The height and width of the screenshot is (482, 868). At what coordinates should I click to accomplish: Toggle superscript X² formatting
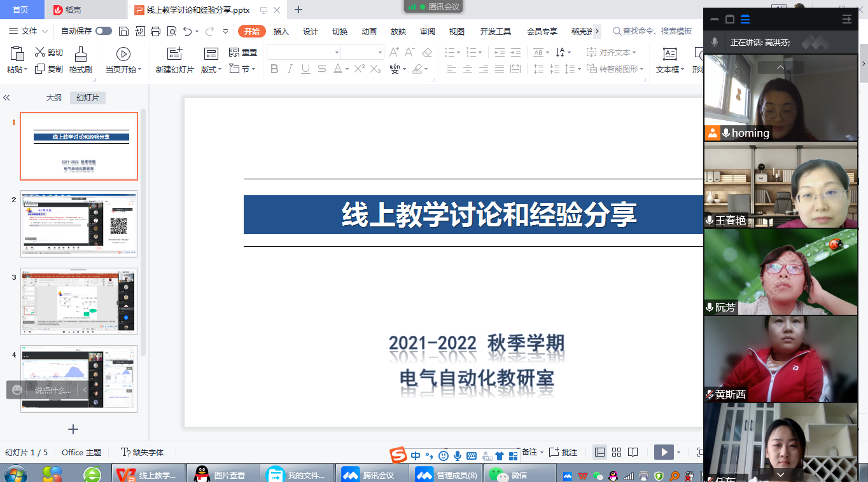coord(360,69)
